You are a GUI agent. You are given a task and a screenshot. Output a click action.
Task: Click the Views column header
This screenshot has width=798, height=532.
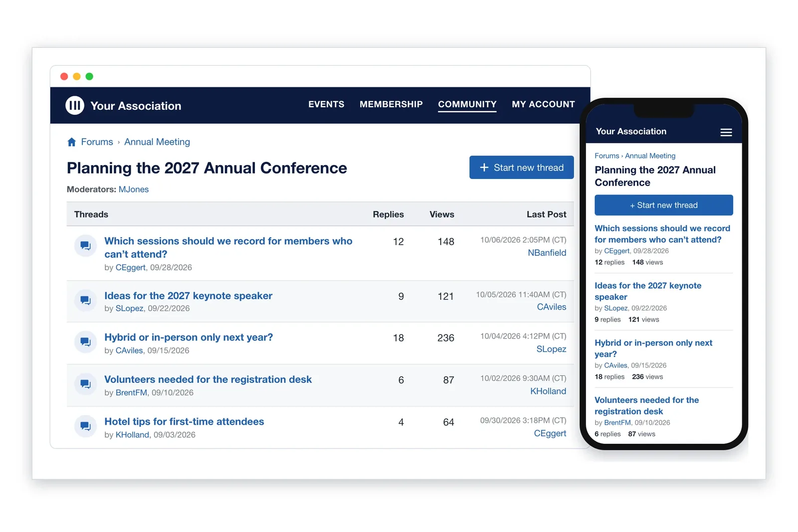(442, 214)
